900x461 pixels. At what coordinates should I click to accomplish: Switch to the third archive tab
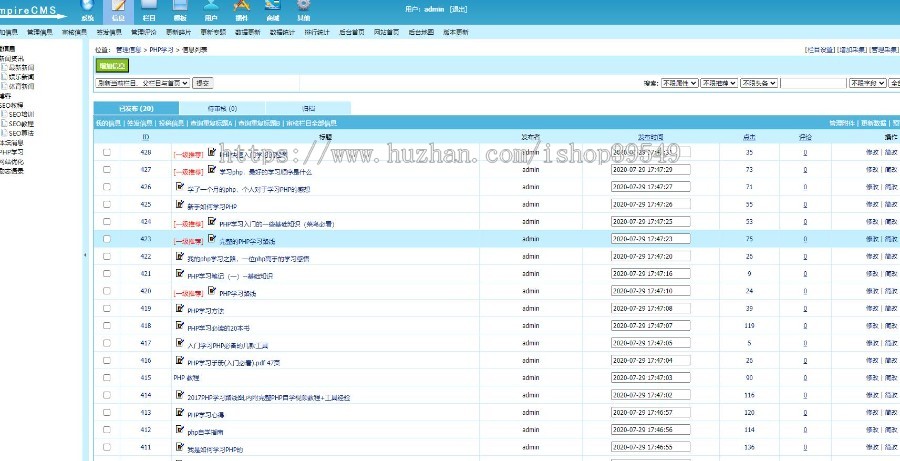point(308,108)
